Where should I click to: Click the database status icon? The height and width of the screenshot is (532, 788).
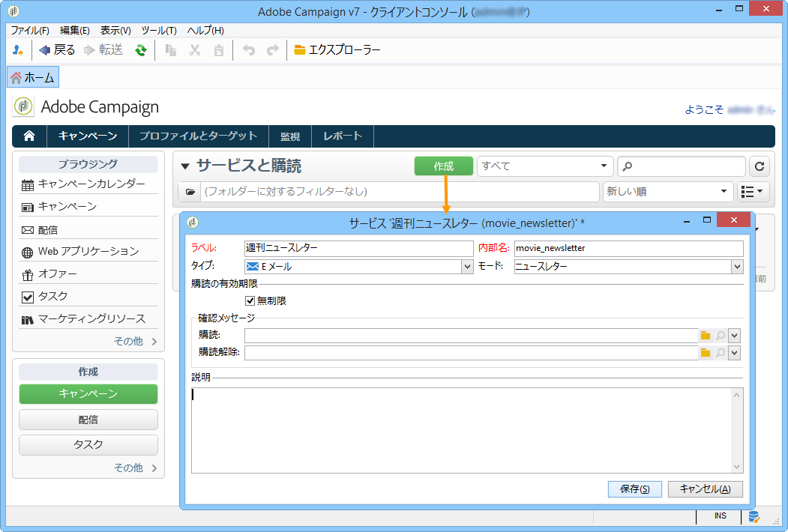pyautogui.click(x=754, y=516)
